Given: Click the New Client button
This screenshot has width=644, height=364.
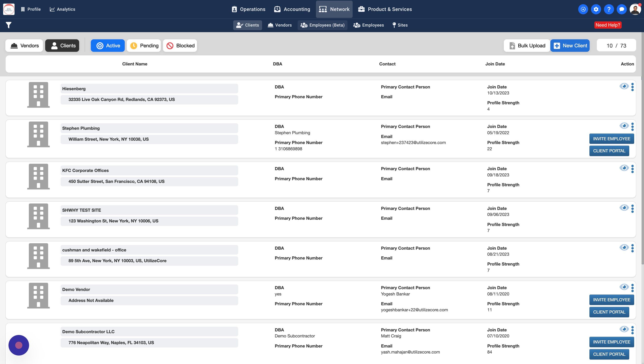Looking at the screenshot, I should pos(570,46).
